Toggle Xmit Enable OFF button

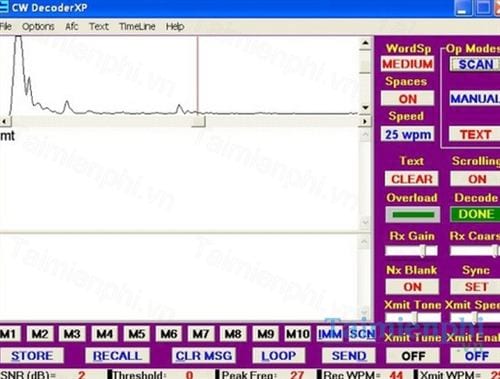[x=476, y=356]
